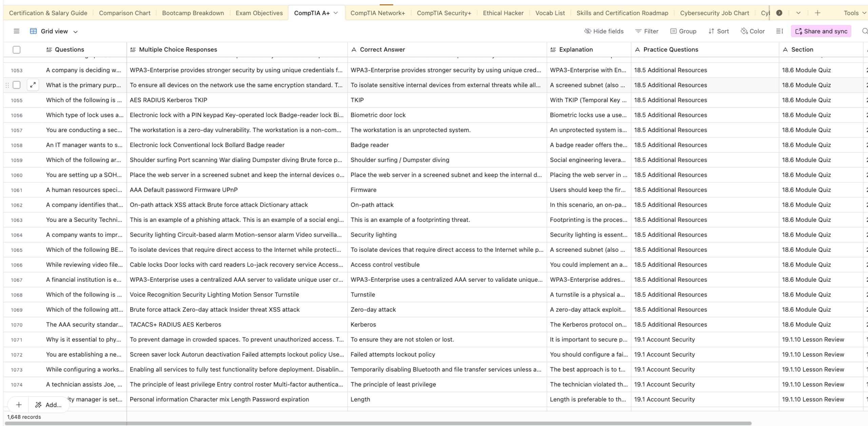Click the 'Firmware' correct answer cell

coord(447,190)
